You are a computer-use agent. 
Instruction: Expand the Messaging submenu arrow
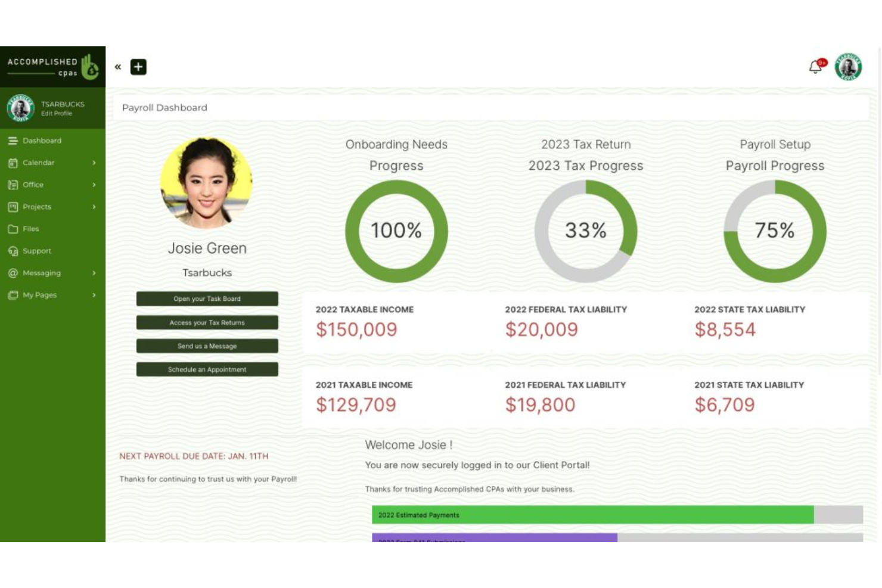pyautogui.click(x=94, y=273)
